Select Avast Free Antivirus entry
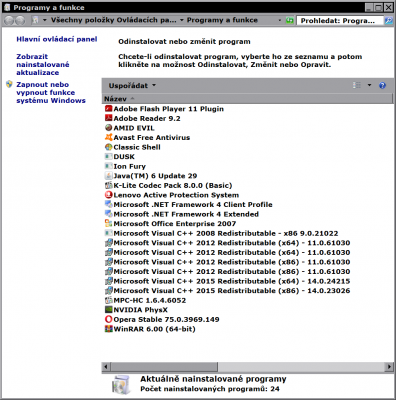Viewport: 396px width, 400px height. (147, 137)
